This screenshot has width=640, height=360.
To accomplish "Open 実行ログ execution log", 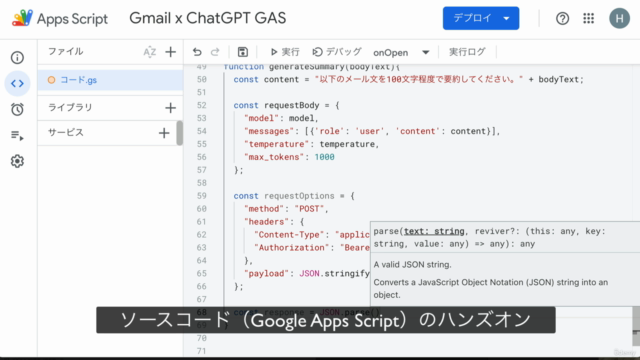I will 467,52.
